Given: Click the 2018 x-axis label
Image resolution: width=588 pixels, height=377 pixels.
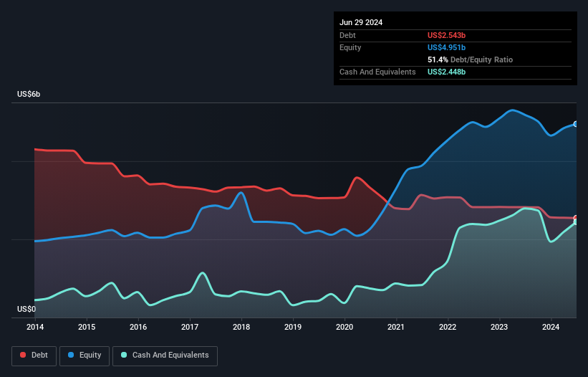Looking at the screenshot, I should tap(241, 327).
